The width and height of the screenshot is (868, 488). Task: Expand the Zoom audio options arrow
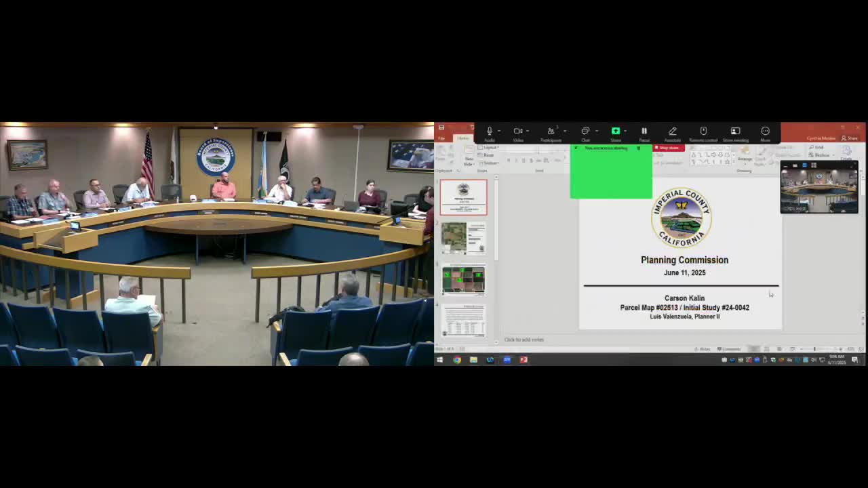498,131
